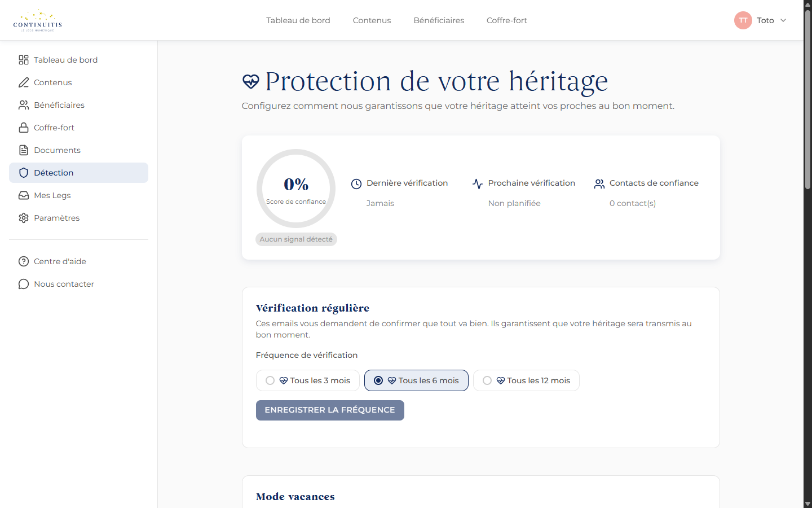812x508 pixels.
Task: Open the Bénéficiaires page from top navigation
Action: [x=439, y=20]
